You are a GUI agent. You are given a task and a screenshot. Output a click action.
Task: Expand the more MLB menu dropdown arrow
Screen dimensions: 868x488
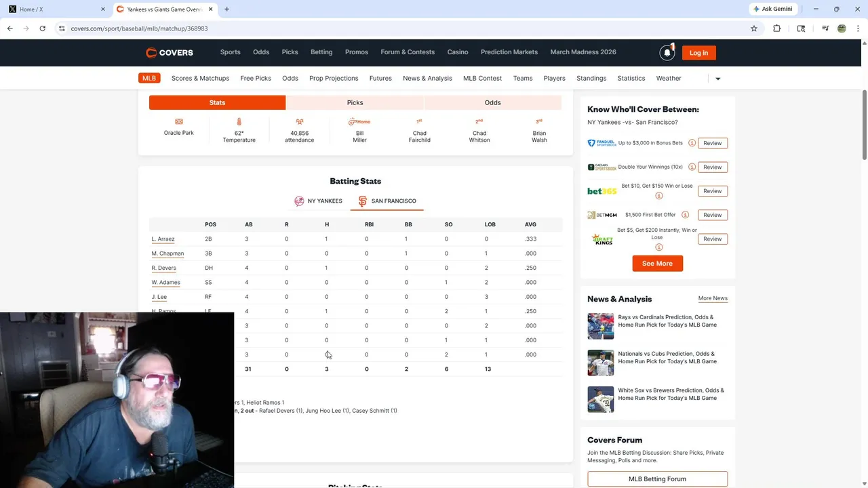[718, 79]
